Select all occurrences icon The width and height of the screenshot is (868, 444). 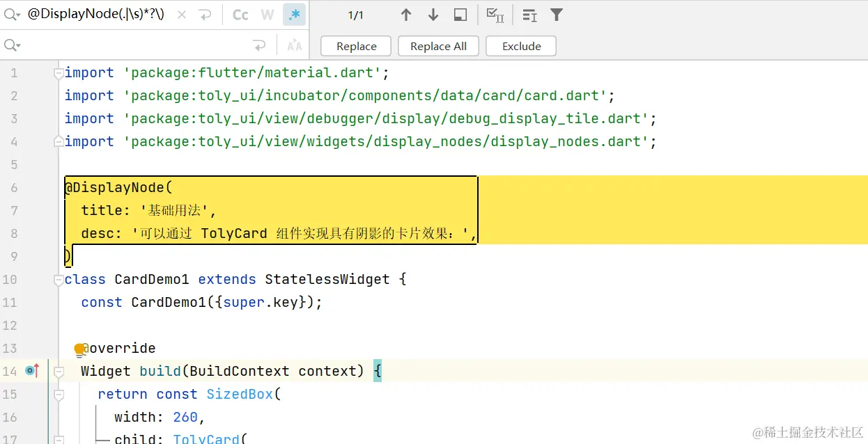point(495,15)
